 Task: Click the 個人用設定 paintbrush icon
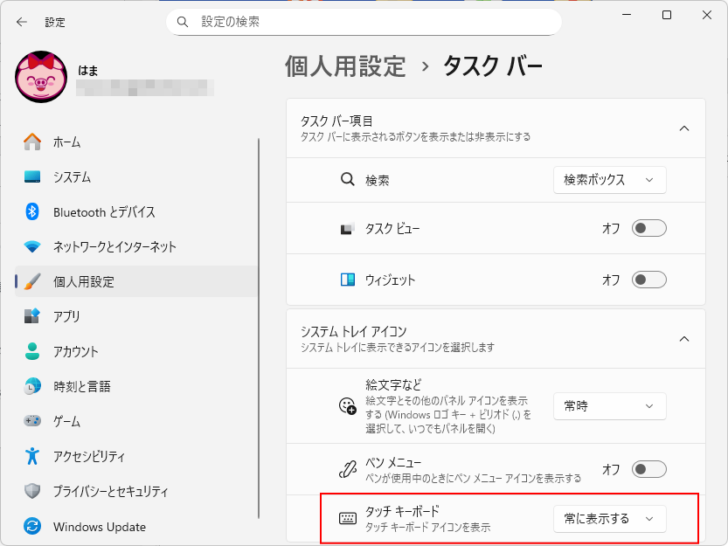pos(32,281)
